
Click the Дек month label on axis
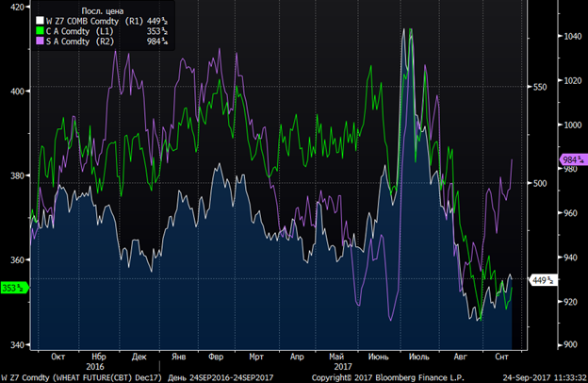(139, 357)
